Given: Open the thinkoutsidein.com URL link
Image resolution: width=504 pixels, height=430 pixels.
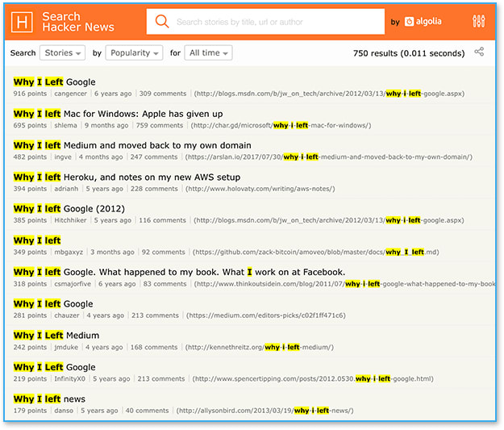Looking at the screenshot, I should pyautogui.click(x=344, y=284).
